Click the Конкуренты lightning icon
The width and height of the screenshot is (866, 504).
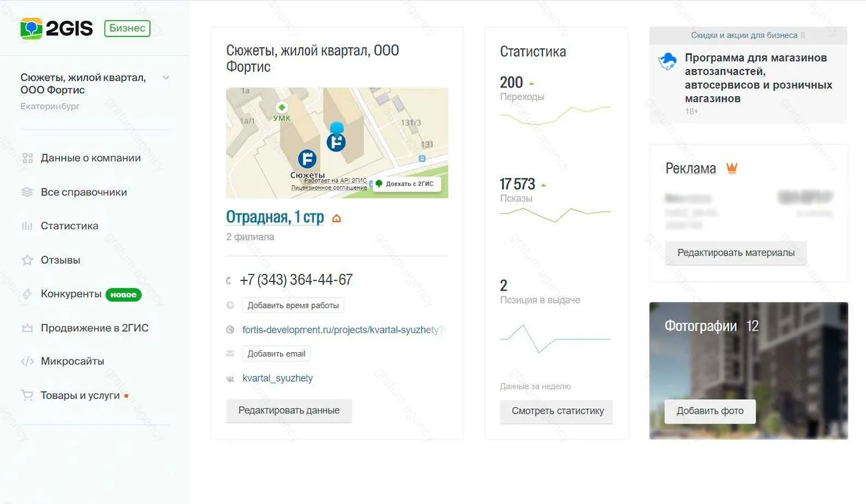pos(27,294)
